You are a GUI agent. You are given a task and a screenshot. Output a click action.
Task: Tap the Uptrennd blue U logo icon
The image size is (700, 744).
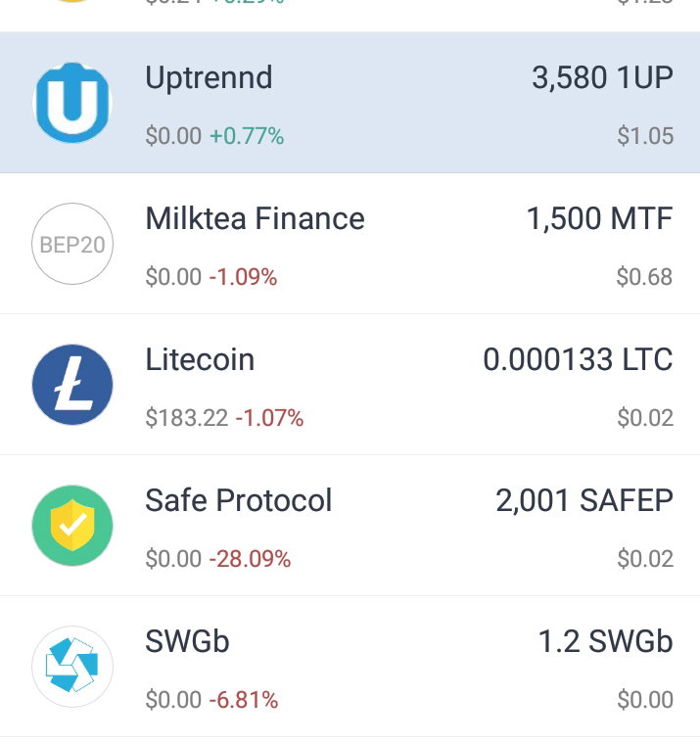(x=72, y=103)
